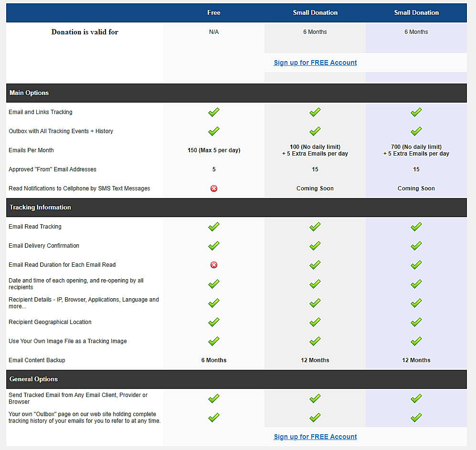Click the 'Email Content Backup' row label

coord(37,360)
